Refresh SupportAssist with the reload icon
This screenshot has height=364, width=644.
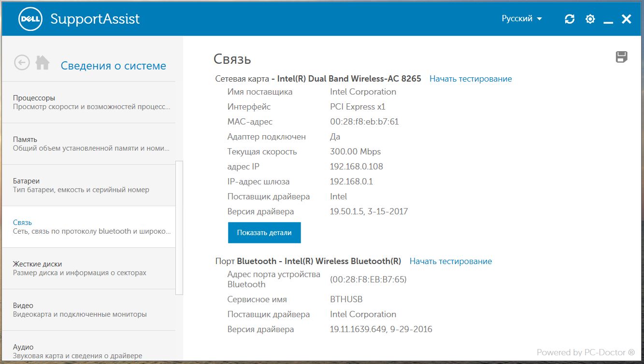click(570, 19)
